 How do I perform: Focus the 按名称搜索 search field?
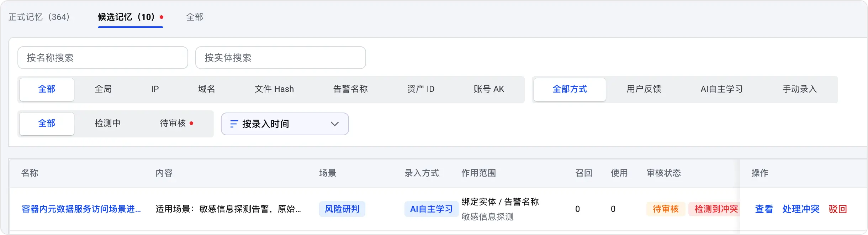(103, 58)
